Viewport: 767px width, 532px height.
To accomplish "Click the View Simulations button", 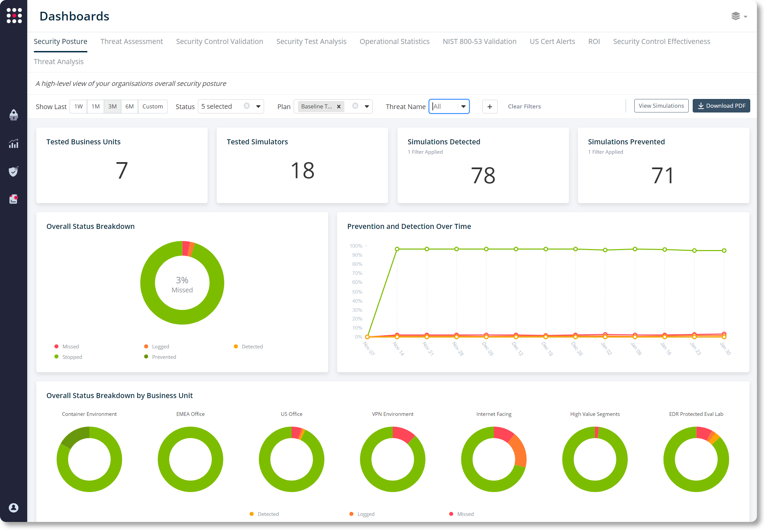I will click(661, 106).
